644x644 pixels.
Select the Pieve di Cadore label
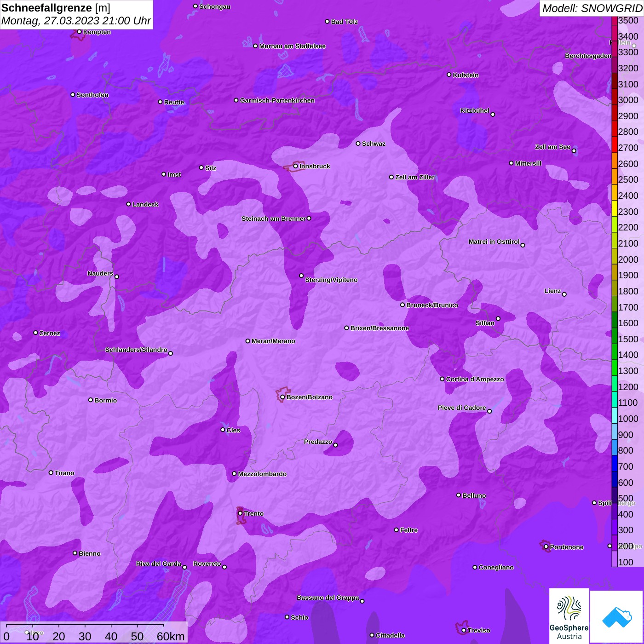[462, 408]
